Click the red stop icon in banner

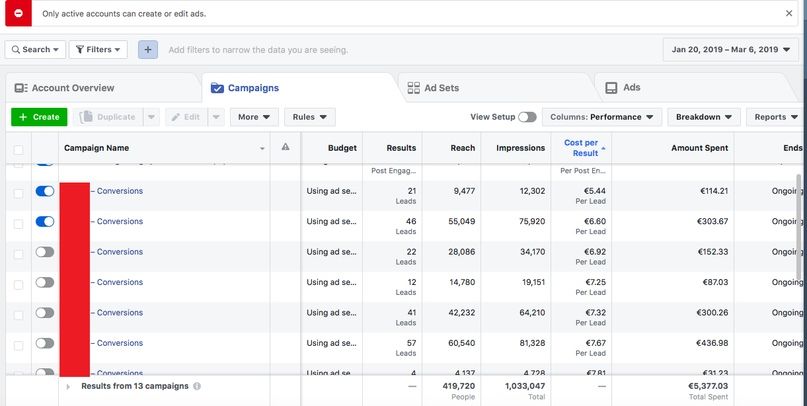click(x=19, y=13)
